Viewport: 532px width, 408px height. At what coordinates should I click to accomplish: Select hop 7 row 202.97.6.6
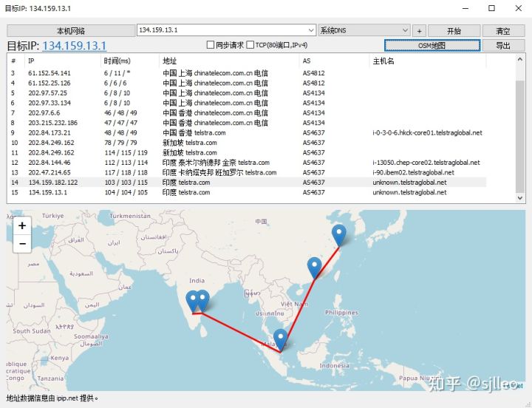click(x=247, y=112)
